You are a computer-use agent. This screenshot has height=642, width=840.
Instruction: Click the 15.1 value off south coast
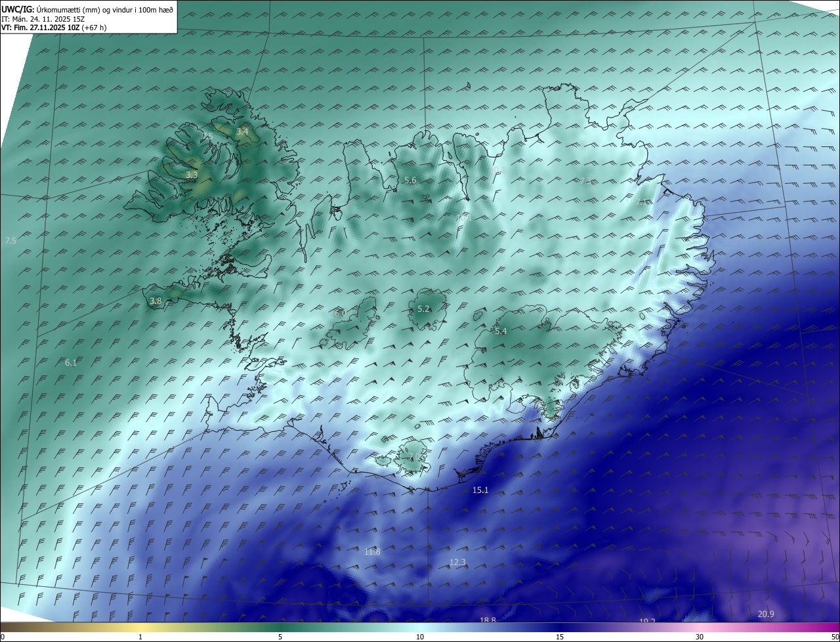pyautogui.click(x=480, y=490)
